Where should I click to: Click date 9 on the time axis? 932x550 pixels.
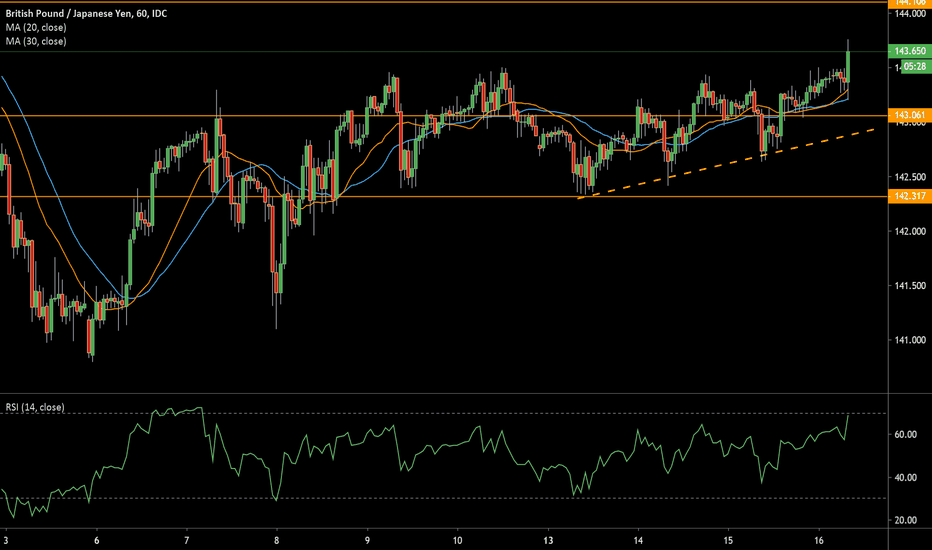[x=368, y=536]
